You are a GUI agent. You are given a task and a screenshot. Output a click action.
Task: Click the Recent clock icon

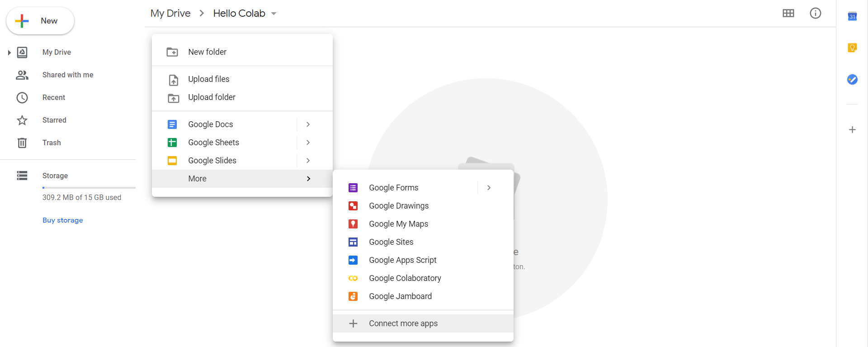pyautogui.click(x=22, y=98)
